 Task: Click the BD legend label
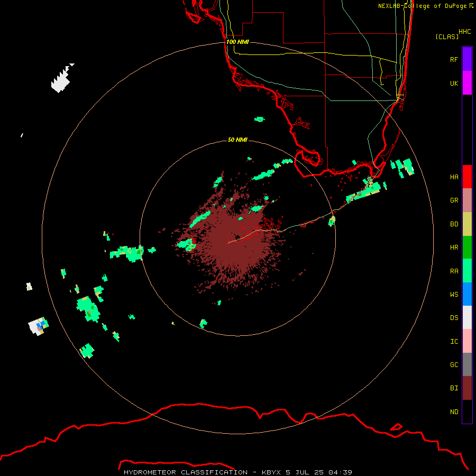454,224
